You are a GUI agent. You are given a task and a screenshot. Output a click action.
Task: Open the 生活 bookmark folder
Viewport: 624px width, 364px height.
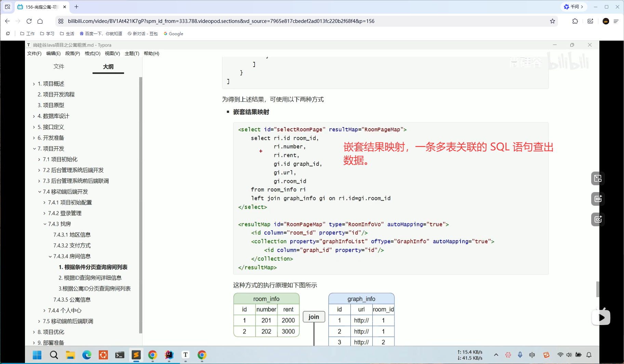[67, 33]
